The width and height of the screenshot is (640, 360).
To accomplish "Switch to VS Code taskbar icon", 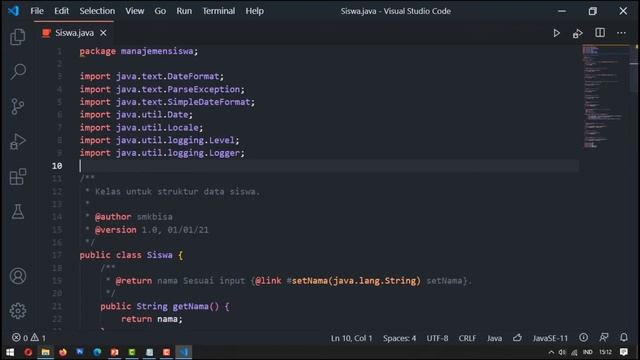I will [184, 352].
